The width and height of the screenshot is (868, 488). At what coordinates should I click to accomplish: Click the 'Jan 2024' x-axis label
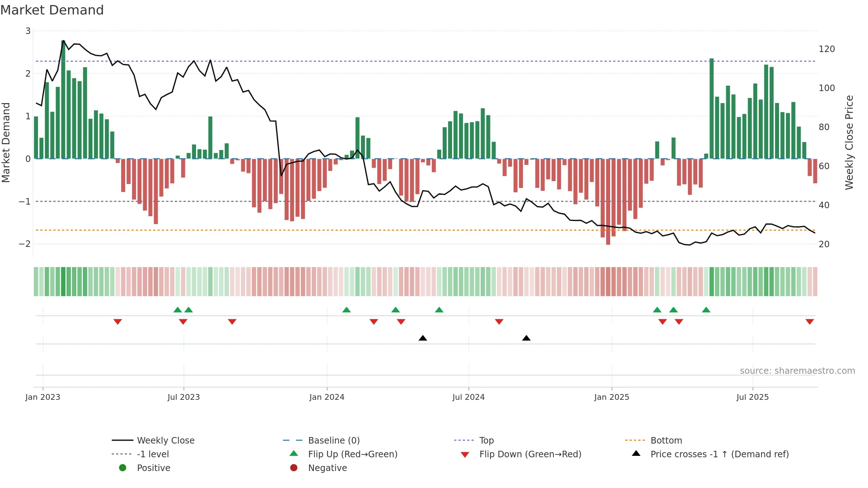click(x=327, y=397)
